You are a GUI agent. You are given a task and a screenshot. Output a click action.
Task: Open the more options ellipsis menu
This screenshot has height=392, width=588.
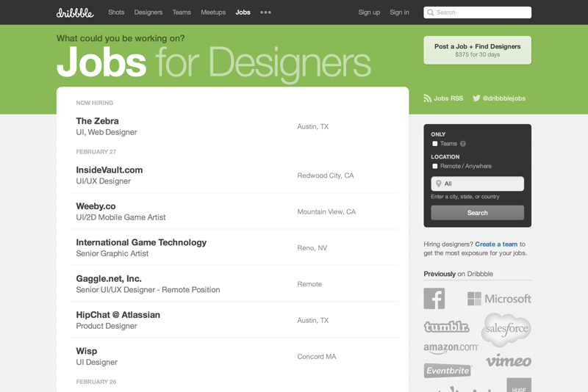point(265,12)
